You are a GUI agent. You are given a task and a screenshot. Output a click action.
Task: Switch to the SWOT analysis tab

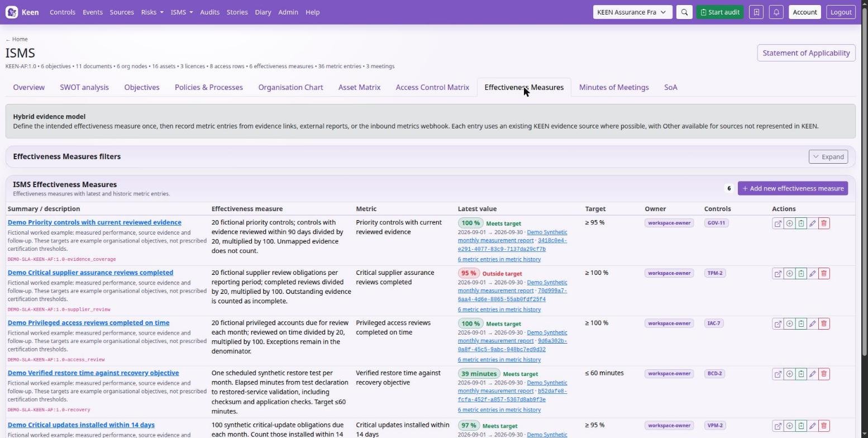[x=84, y=88]
